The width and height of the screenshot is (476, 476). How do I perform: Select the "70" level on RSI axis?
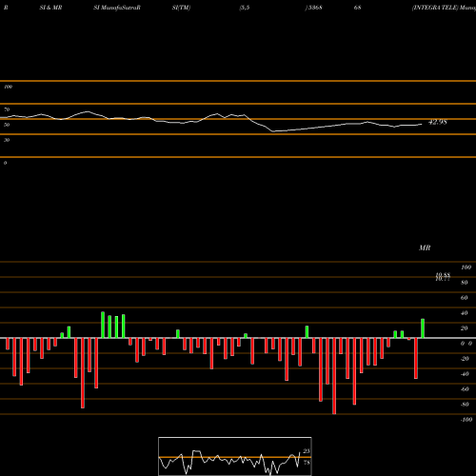coord(7,109)
